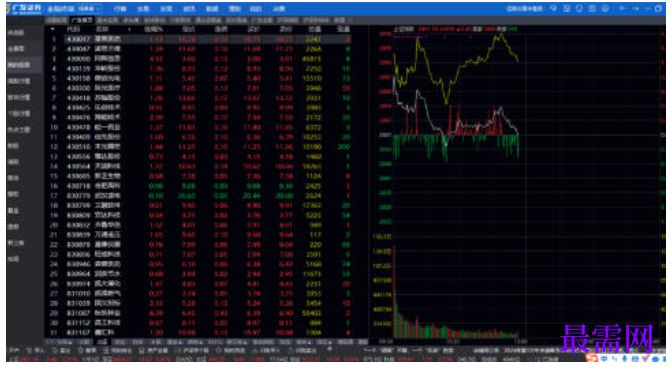Select stock code 430510 in row 12
The image size is (672, 370).
click(x=78, y=147)
